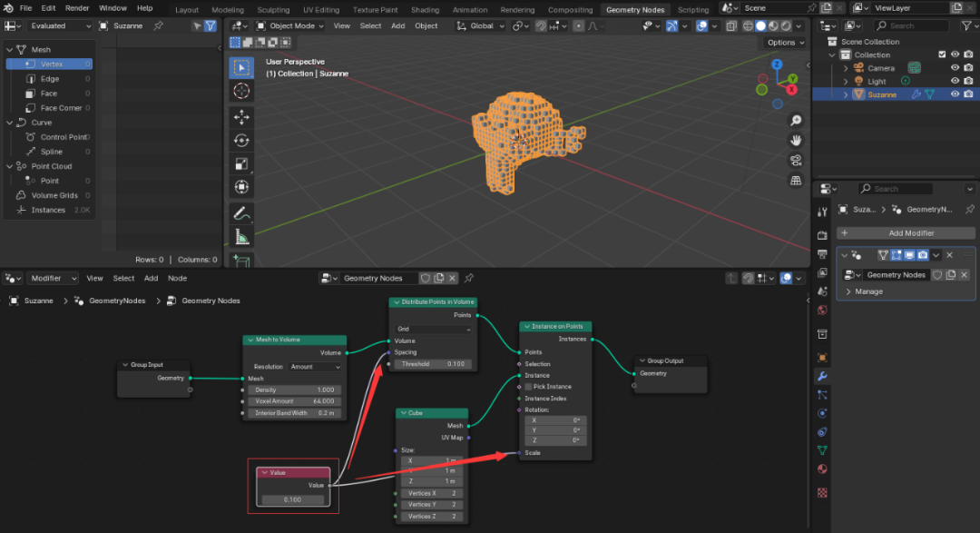Image resolution: width=980 pixels, height=533 pixels.
Task: Open the Object Mode dropdown
Action: click(x=290, y=26)
